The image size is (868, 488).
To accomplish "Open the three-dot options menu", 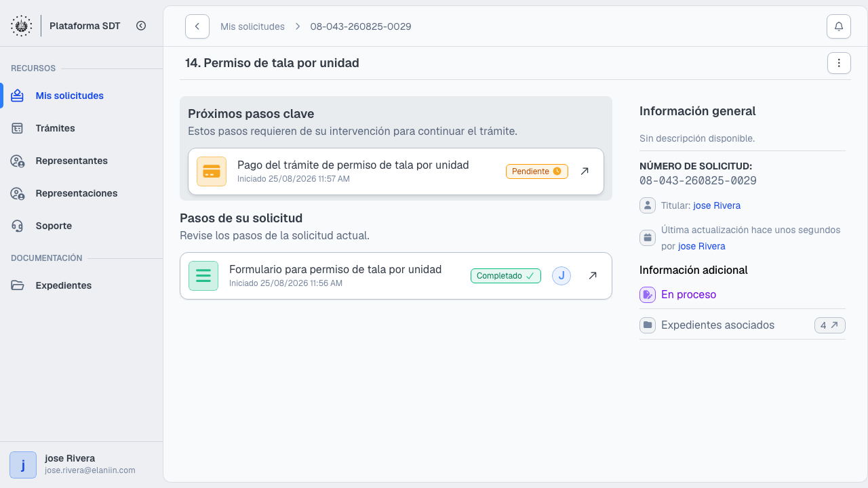I will coord(839,63).
